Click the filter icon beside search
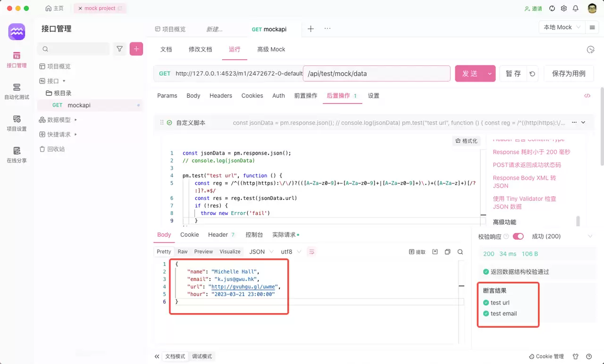This screenshot has height=364, width=604. pyautogui.click(x=120, y=49)
